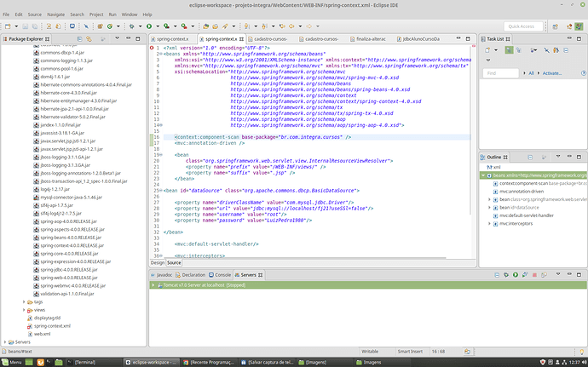The image size is (588, 367).
Task: Click the Save toolbar icon
Action: click(25, 26)
